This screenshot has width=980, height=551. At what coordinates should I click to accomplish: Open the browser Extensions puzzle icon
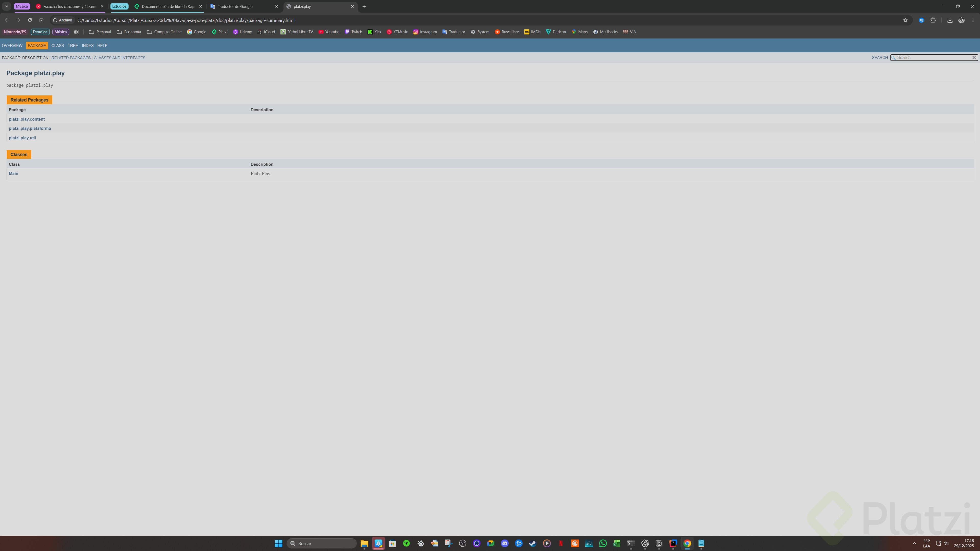coord(933,20)
